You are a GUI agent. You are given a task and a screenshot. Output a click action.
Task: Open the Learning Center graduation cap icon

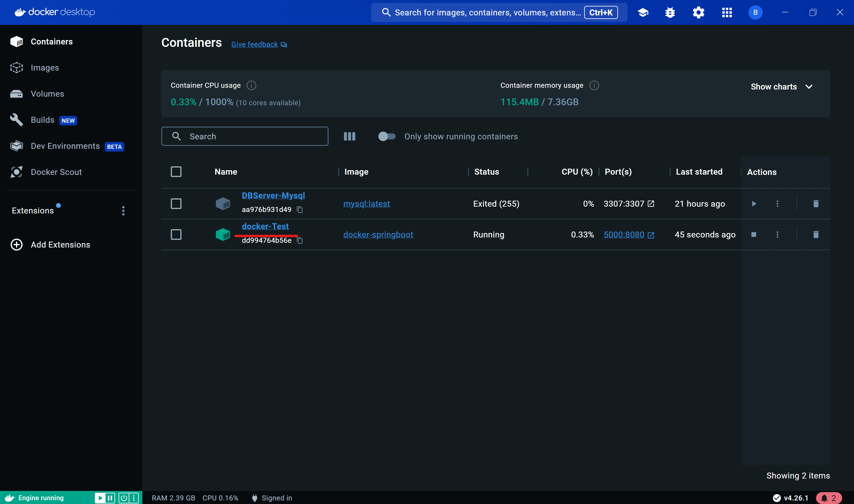click(643, 12)
